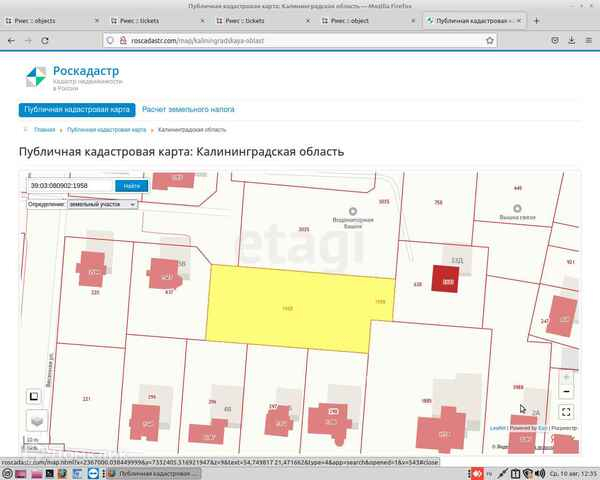Viewport: 600px width, 480px height.
Task: Bookmark this page with the star icon
Action: (x=489, y=41)
